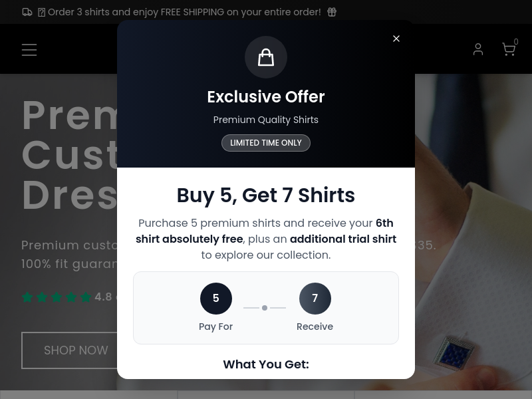Screen dimensions: 532x399
Task: Open the hamburger navigation menu
Action: click(29, 49)
